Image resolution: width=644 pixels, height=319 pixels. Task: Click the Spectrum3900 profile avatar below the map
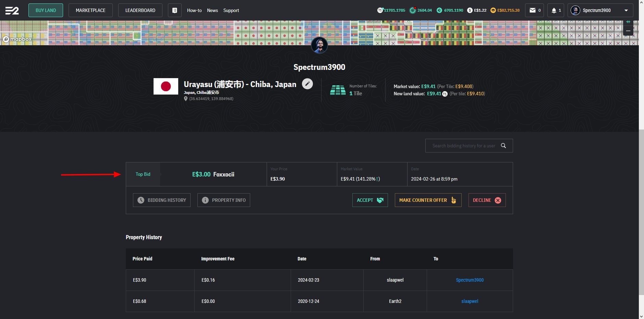tap(319, 45)
